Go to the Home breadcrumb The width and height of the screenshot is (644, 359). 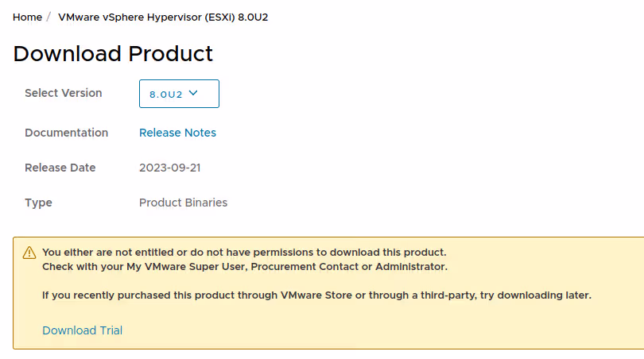pyautogui.click(x=27, y=17)
